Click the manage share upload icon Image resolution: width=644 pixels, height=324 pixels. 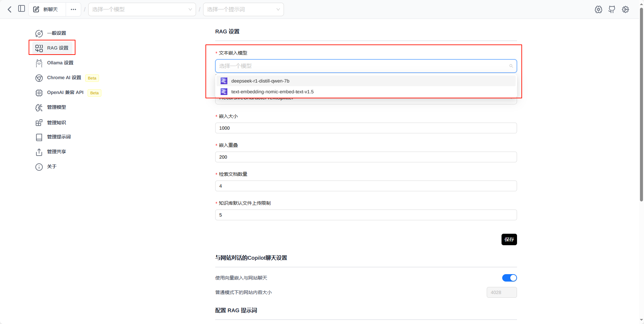[39, 152]
